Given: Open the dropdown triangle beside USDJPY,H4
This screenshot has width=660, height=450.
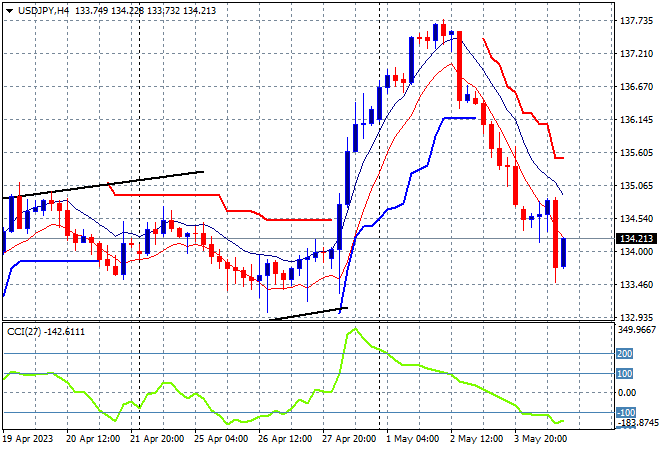Looking at the screenshot, I should [x=9, y=11].
